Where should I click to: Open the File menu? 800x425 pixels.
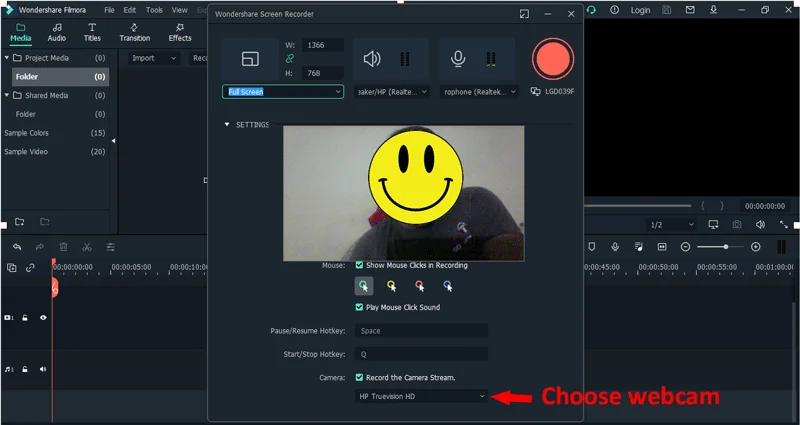tap(109, 10)
